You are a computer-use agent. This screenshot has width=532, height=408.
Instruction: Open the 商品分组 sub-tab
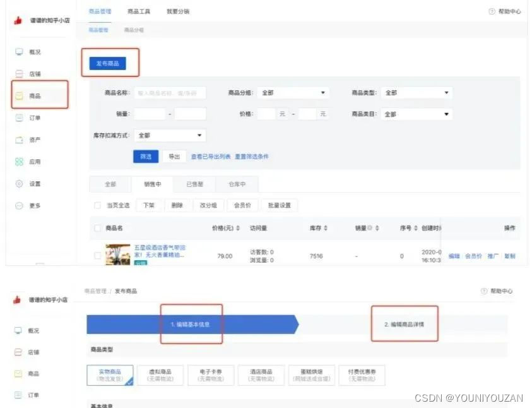pyautogui.click(x=134, y=30)
